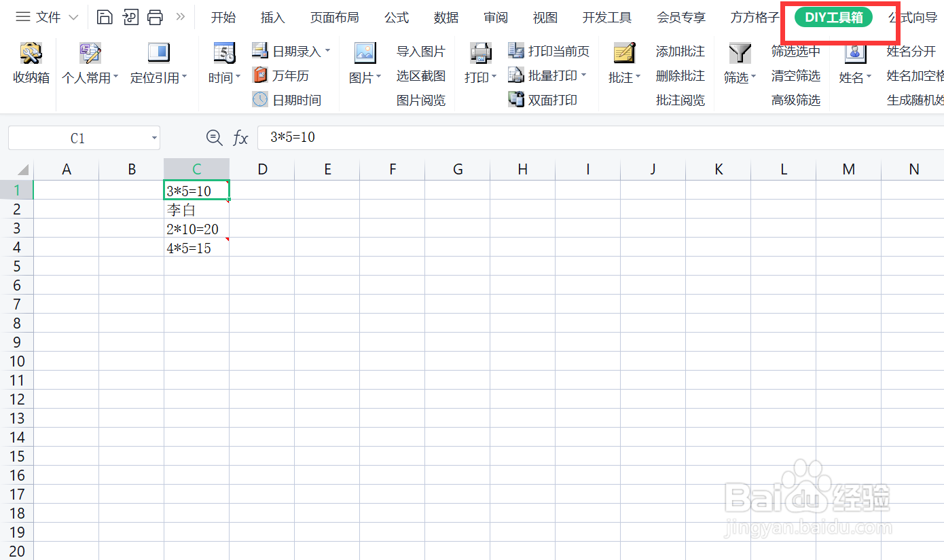Click the select-all corner triangle
This screenshot has width=944, height=560.
point(23,170)
